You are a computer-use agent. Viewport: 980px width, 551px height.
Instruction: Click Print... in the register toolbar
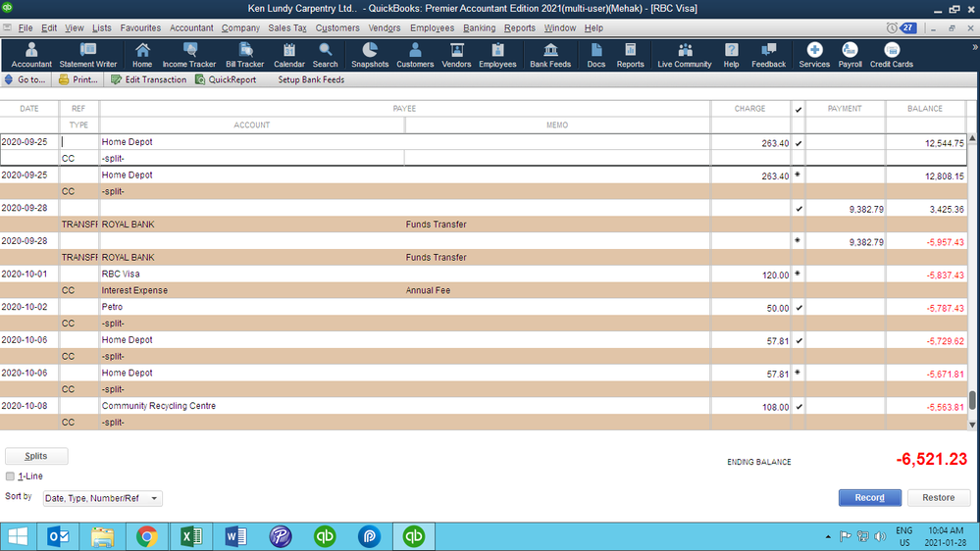coord(78,80)
